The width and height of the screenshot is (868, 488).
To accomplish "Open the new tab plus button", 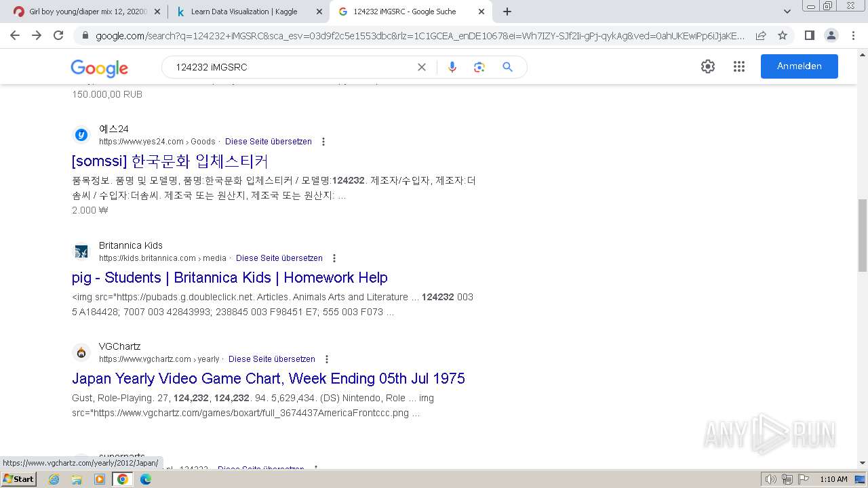I will (x=507, y=12).
